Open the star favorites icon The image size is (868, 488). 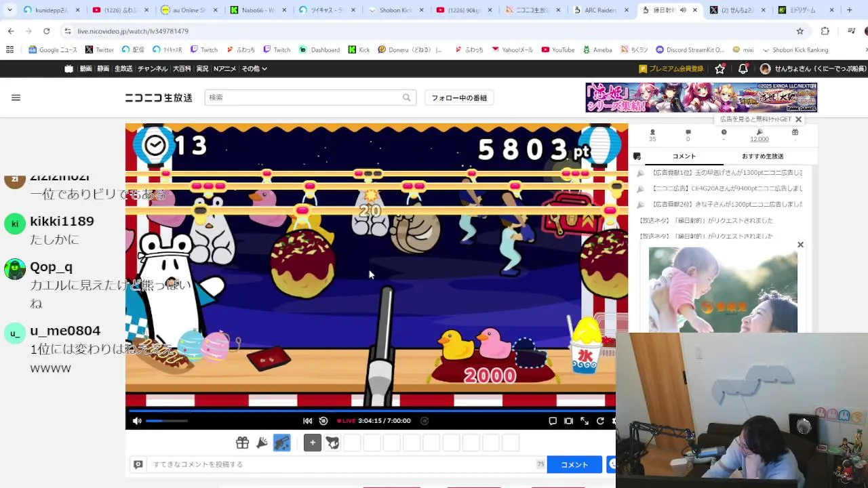720,69
